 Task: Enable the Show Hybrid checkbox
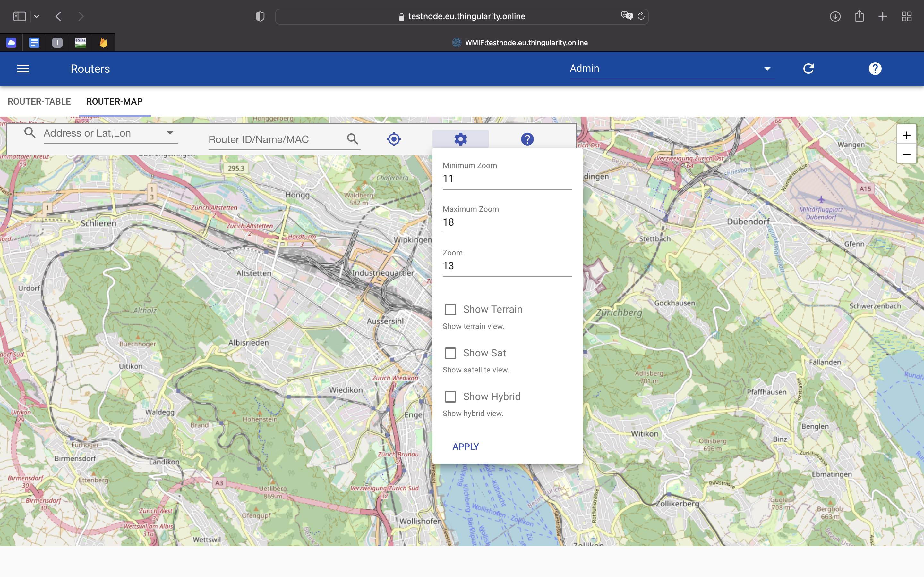pyautogui.click(x=450, y=397)
